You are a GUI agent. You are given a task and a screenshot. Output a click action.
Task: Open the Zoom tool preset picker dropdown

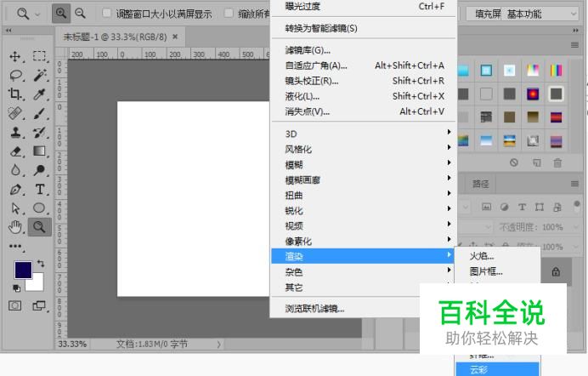coord(37,14)
